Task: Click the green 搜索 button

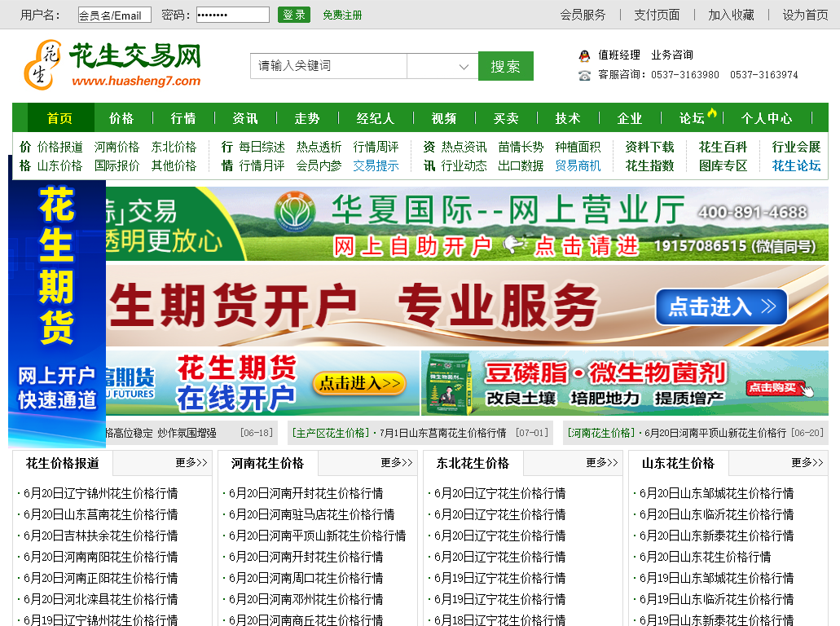Action: 506,66
